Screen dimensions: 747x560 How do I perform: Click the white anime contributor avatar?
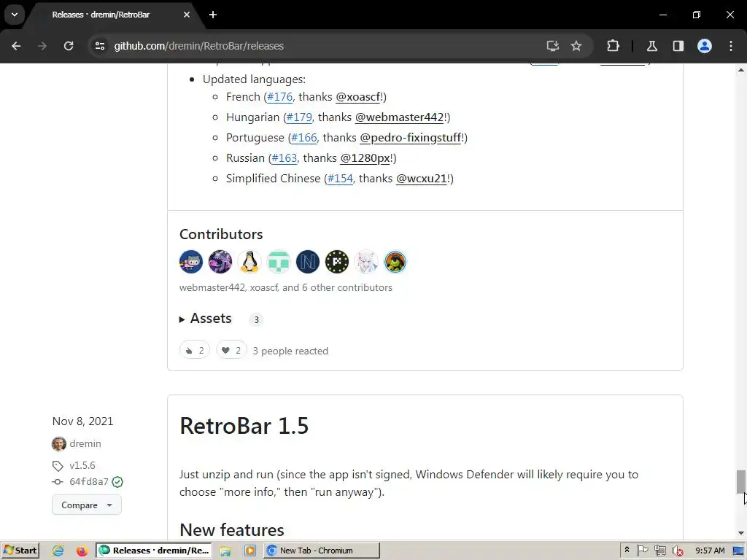click(366, 262)
